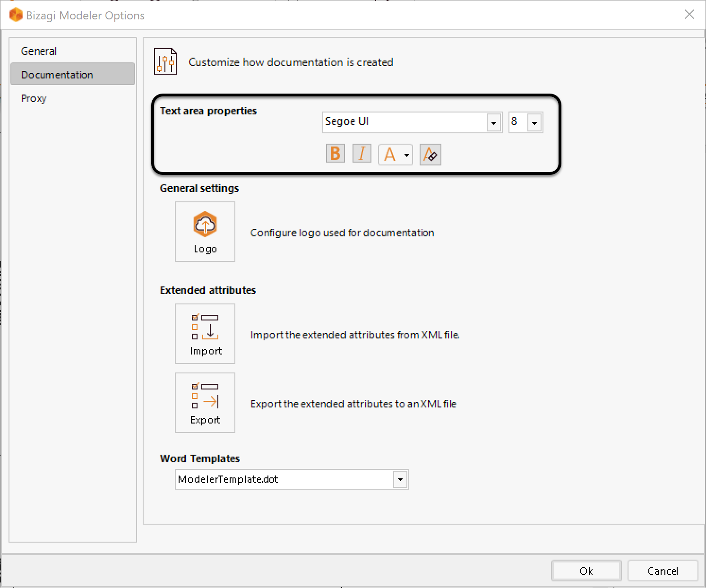Toggle the Bold formatting button
Image resolution: width=706 pixels, height=588 pixels.
click(x=335, y=154)
